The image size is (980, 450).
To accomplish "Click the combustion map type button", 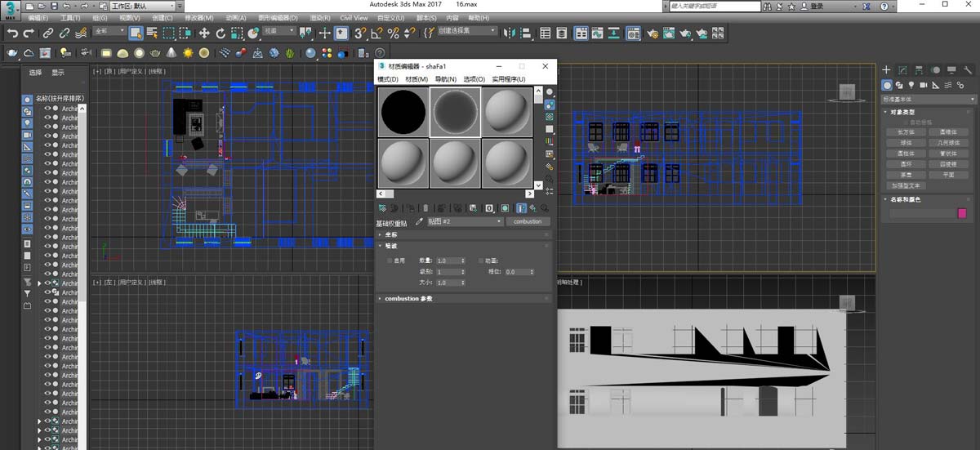I will pyautogui.click(x=528, y=221).
